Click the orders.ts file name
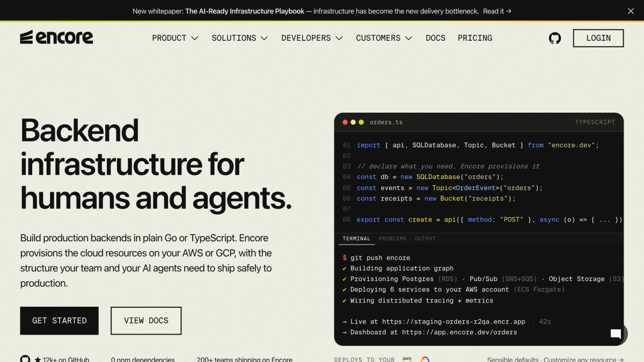The image size is (644, 362). click(x=386, y=122)
